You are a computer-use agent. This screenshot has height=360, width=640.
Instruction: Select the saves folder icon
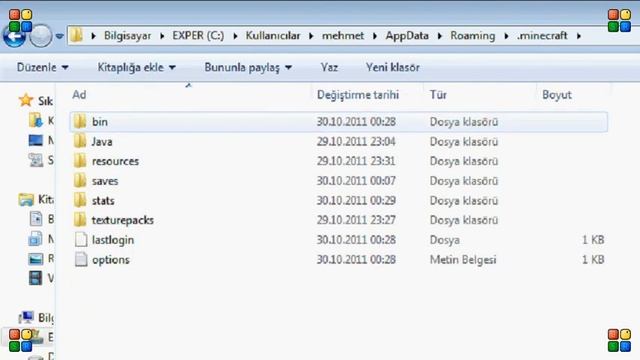pos(80,180)
